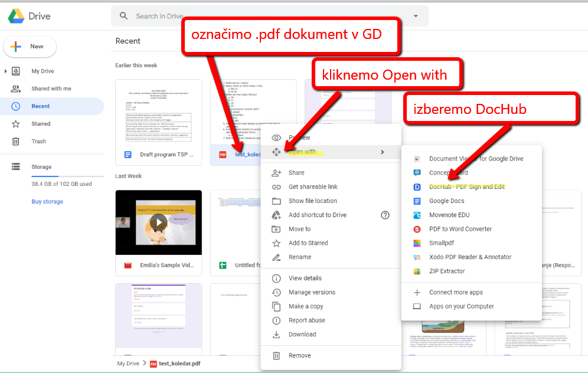Click the Manage versions history icon
Screen dimensions: 588x373
(276, 292)
